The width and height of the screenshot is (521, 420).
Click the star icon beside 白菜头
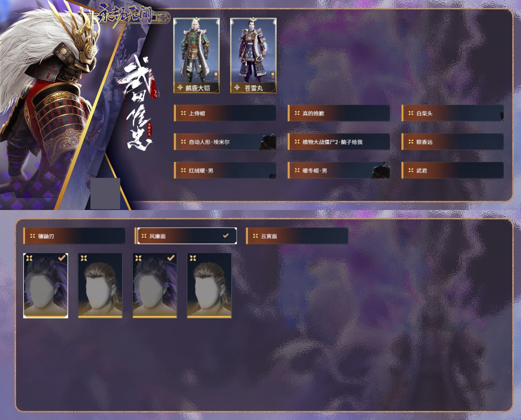(x=411, y=113)
